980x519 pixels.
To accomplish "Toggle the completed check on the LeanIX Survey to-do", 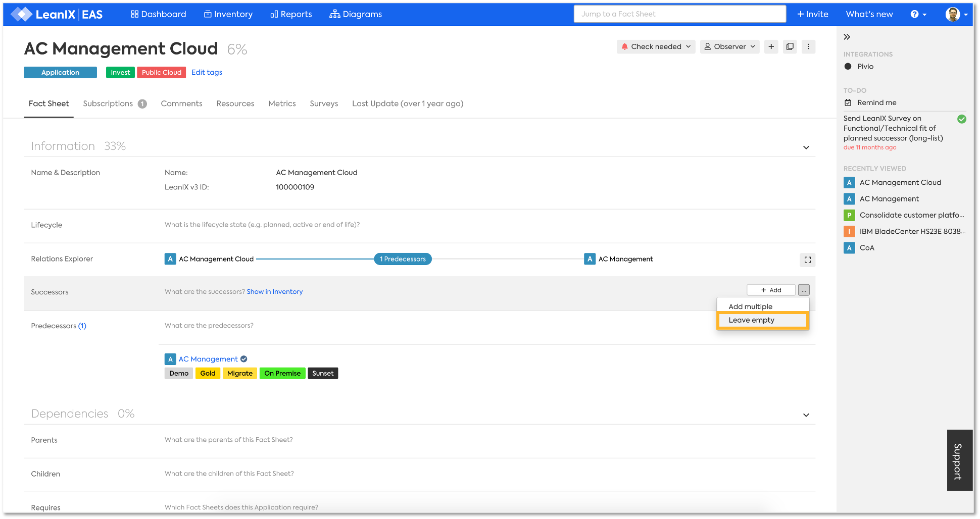I will [962, 119].
